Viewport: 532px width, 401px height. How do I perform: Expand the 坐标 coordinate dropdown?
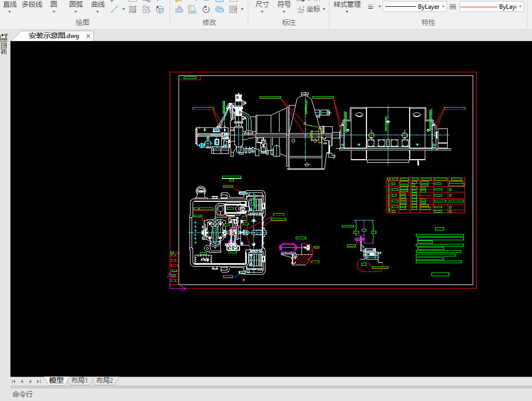pyautogui.click(x=324, y=9)
